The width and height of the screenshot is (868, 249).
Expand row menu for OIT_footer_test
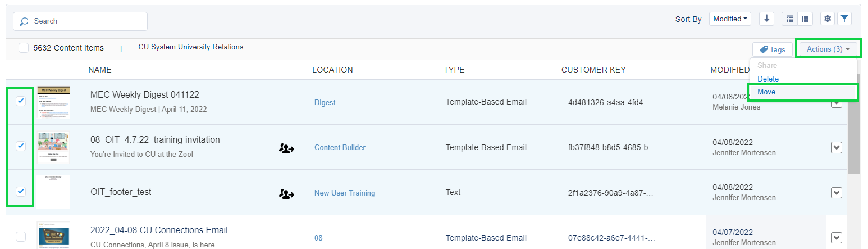[x=837, y=193]
